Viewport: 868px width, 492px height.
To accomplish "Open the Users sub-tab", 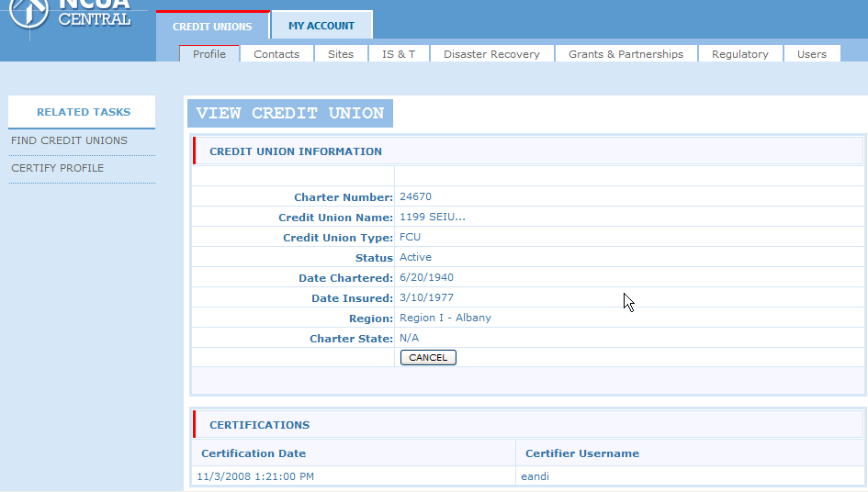I will [811, 54].
